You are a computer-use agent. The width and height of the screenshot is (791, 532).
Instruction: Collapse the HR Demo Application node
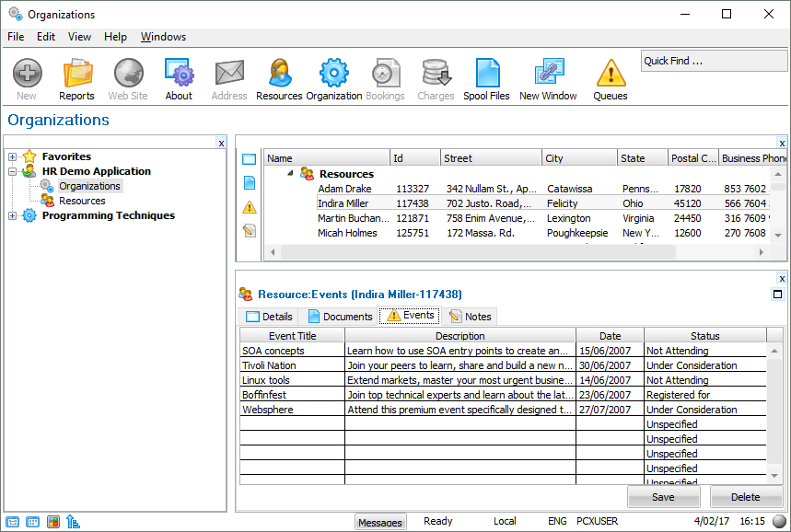pos(13,172)
